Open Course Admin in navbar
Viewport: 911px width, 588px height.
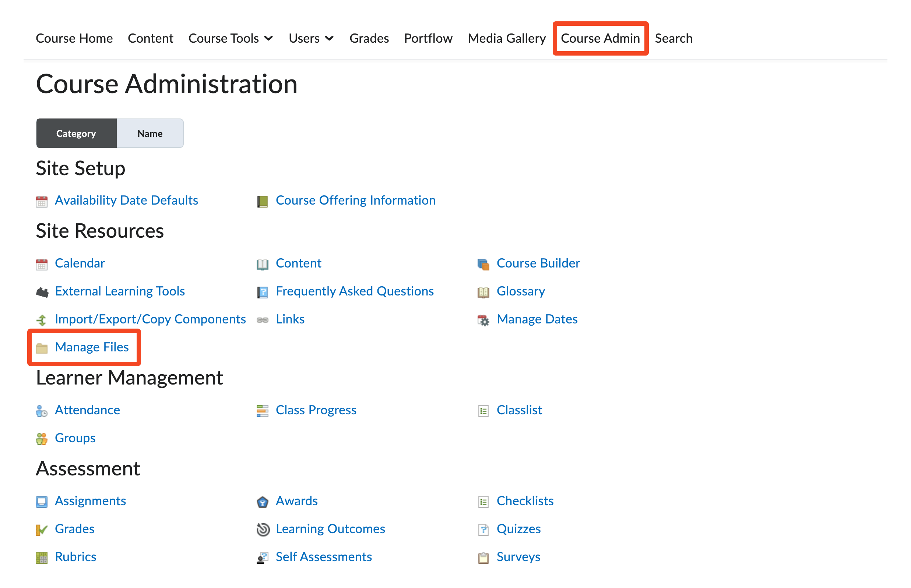pyautogui.click(x=600, y=38)
